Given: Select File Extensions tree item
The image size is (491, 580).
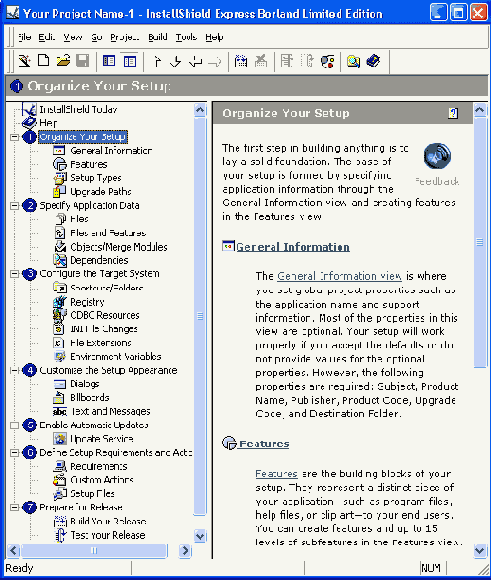Looking at the screenshot, I should 101,343.
